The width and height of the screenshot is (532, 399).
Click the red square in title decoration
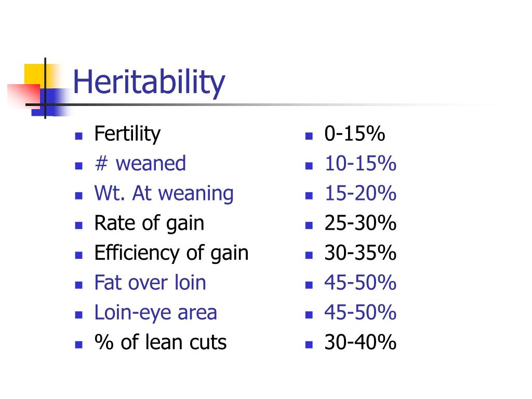[x=24, y=95]
